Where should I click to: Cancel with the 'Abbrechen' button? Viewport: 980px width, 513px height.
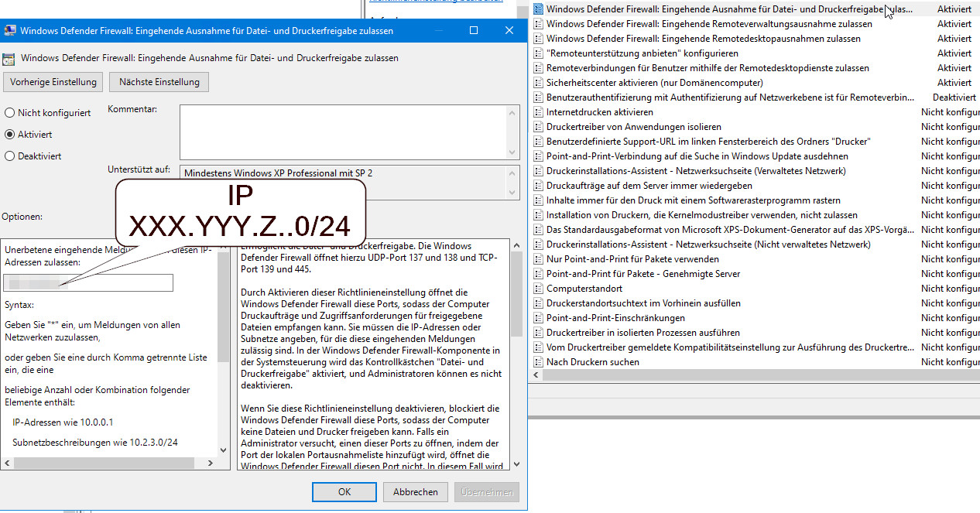416,492
